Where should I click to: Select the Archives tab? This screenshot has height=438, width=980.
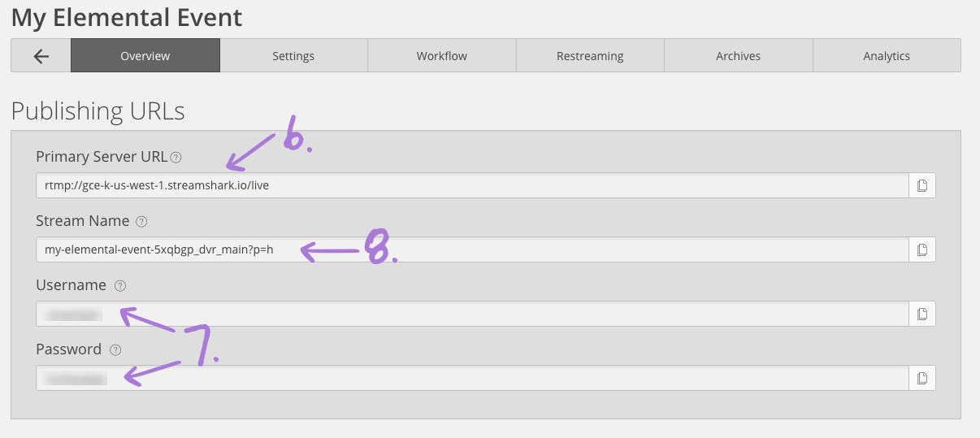(739, 56)
